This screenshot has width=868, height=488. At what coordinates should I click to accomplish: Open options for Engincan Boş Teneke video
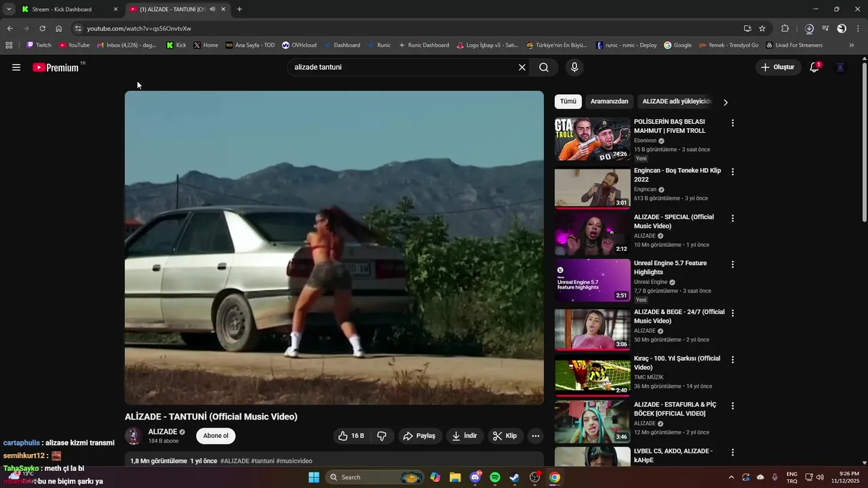click(x=732, y=172)
